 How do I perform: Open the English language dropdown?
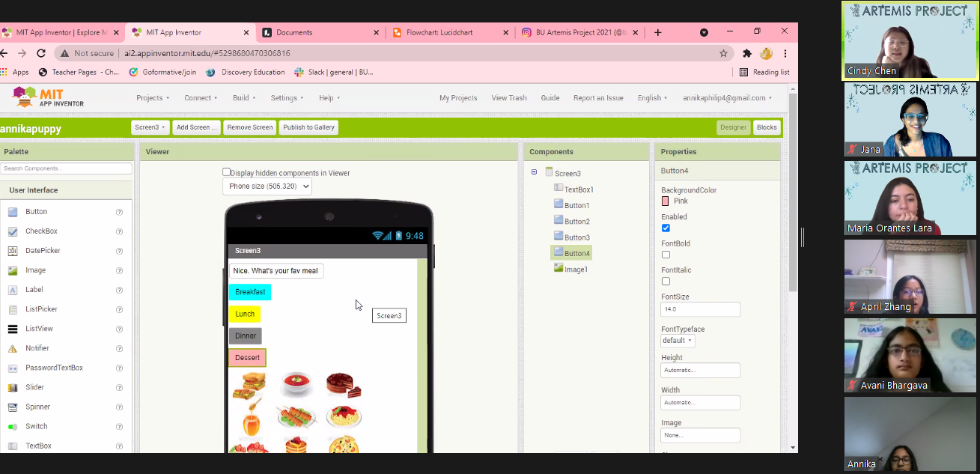click(x=652, y=98)
